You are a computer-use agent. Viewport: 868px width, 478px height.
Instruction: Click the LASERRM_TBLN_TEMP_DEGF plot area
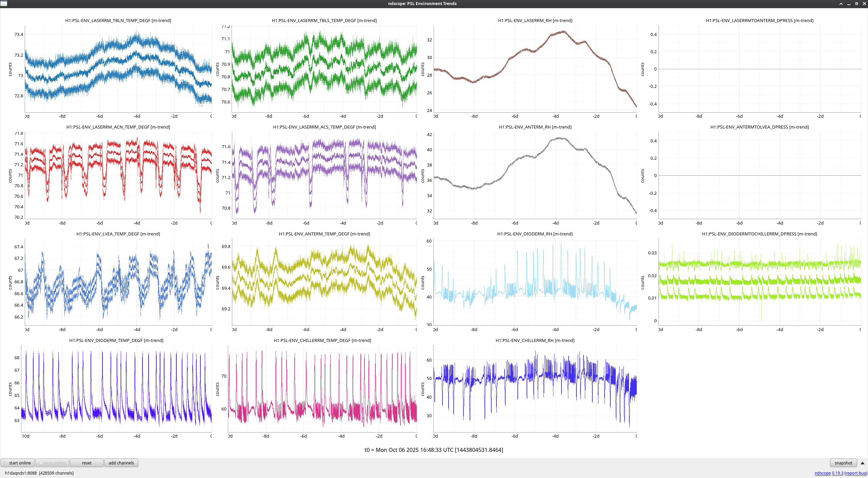[x=118, y=70]
